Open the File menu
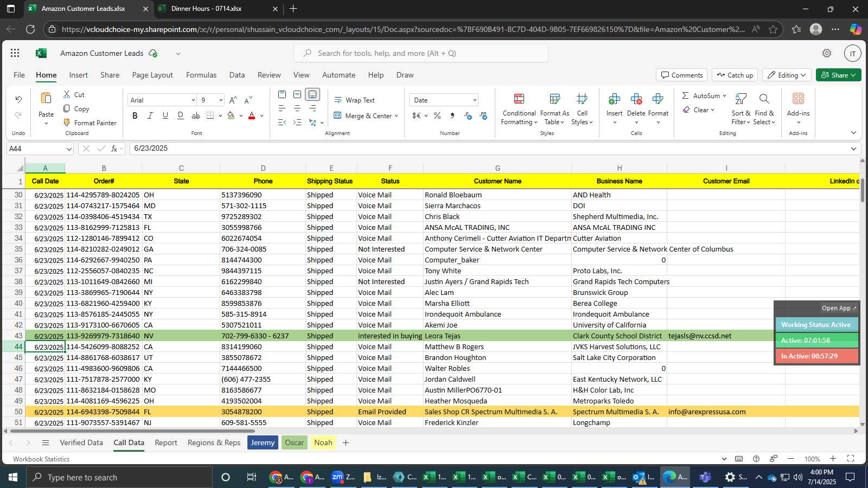 (x=19, y=75)
